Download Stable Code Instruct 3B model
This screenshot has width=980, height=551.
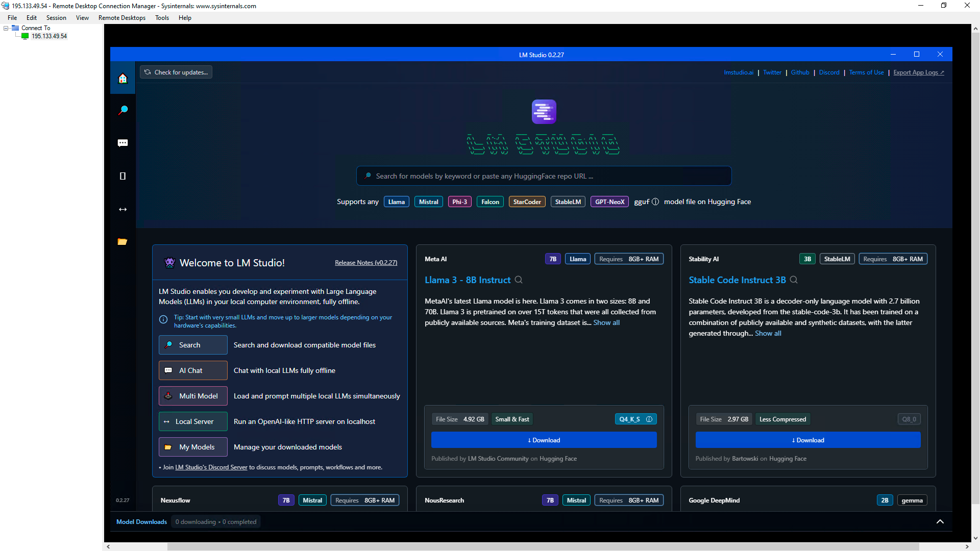pos(807,440)
